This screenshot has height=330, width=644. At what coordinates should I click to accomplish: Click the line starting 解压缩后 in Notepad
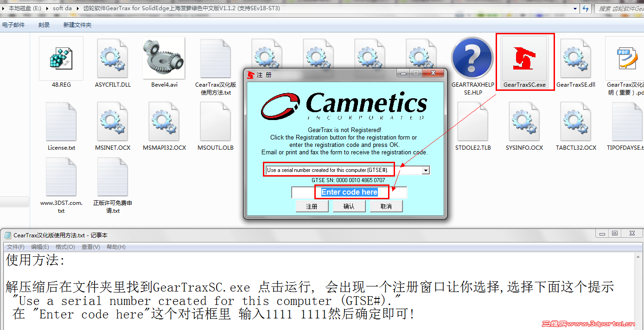click(310, 287)
